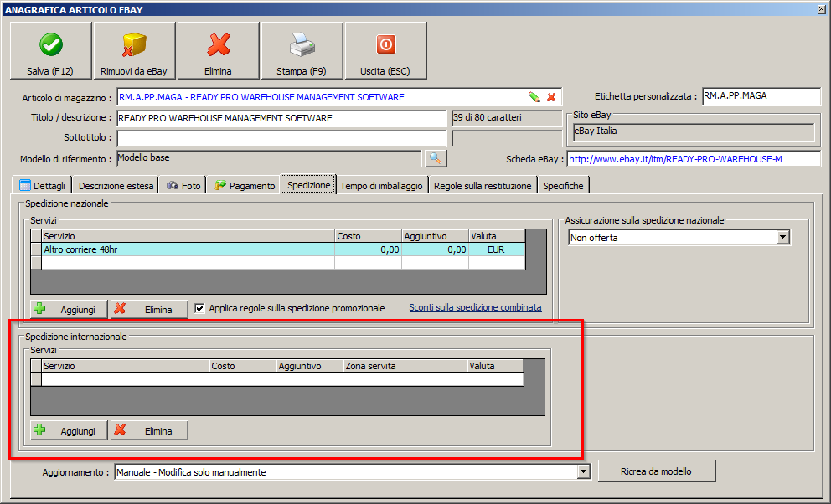Click the Elimina red cross toolbar button

(x=218, y=51)
